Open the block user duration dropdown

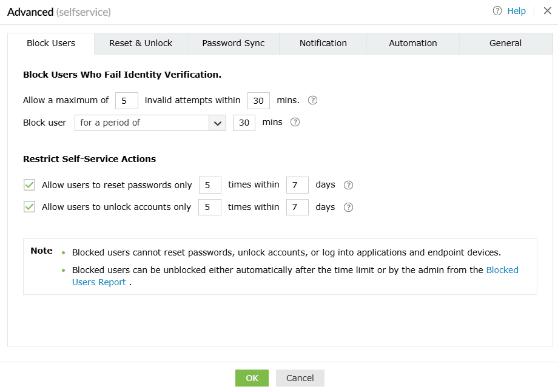point(217,123)
